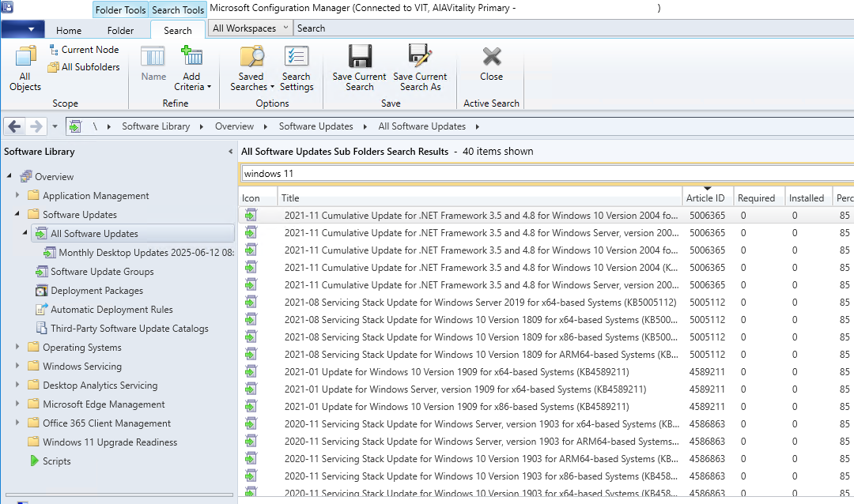Open Saved Searches menu
Viewport: 854px width, 504px height.
[x=251, y=68]
